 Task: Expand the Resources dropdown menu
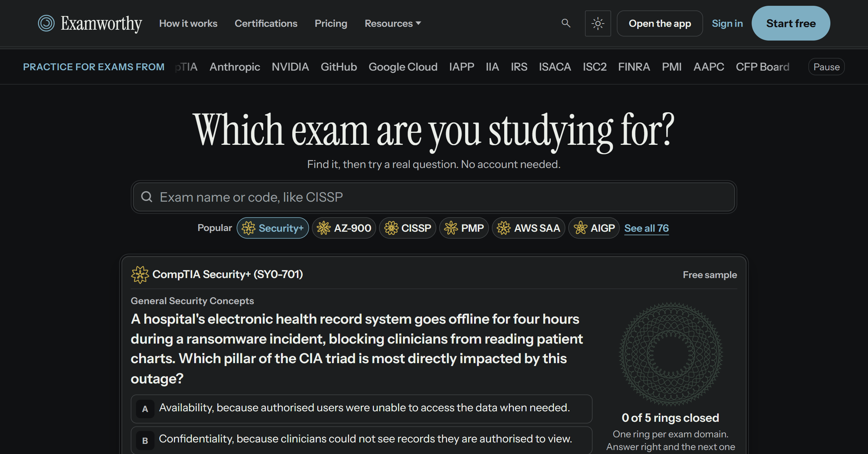393,23
